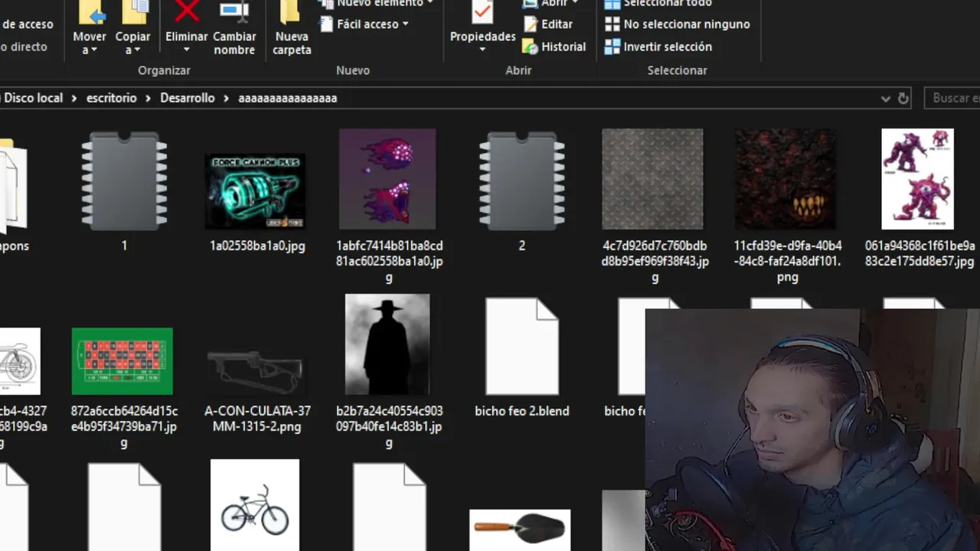
Task: Click the Editar icon in Abrir group
Action: [531, 24]
